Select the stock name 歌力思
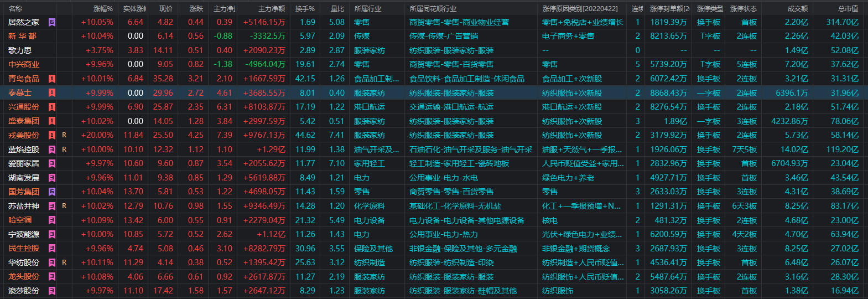 (20, 50)
